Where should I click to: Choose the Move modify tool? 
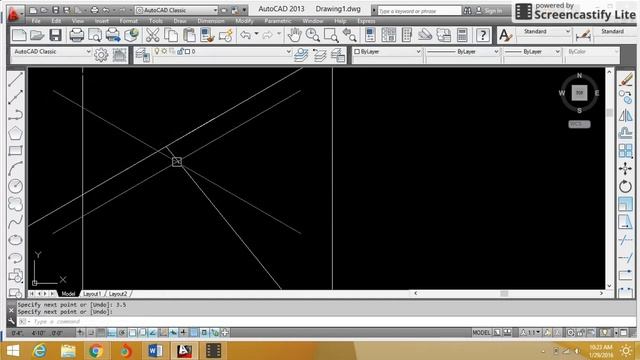(x=625, y=169)
